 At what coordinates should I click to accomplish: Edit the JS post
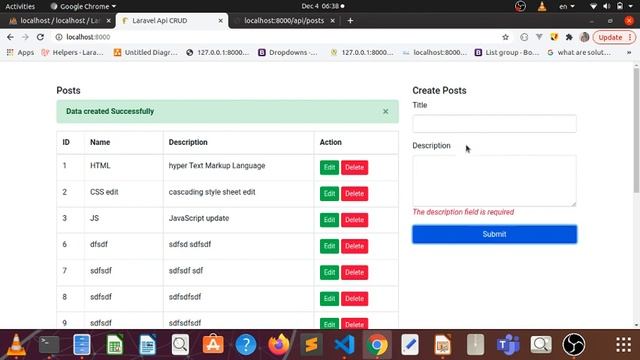click(x=329, y=220)
